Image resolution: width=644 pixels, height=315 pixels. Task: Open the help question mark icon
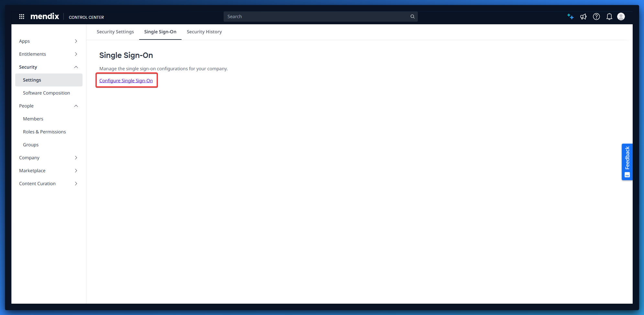(x=596, y=17)
